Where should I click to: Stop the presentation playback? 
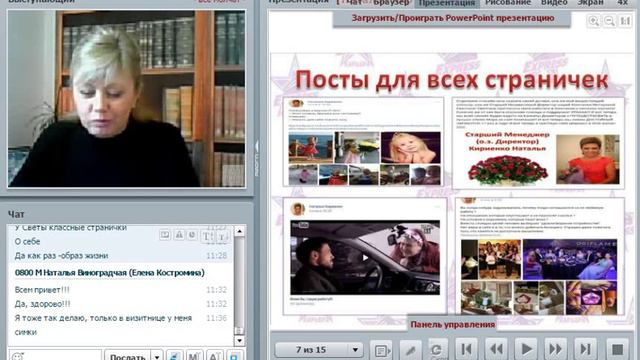pos(618,349)
